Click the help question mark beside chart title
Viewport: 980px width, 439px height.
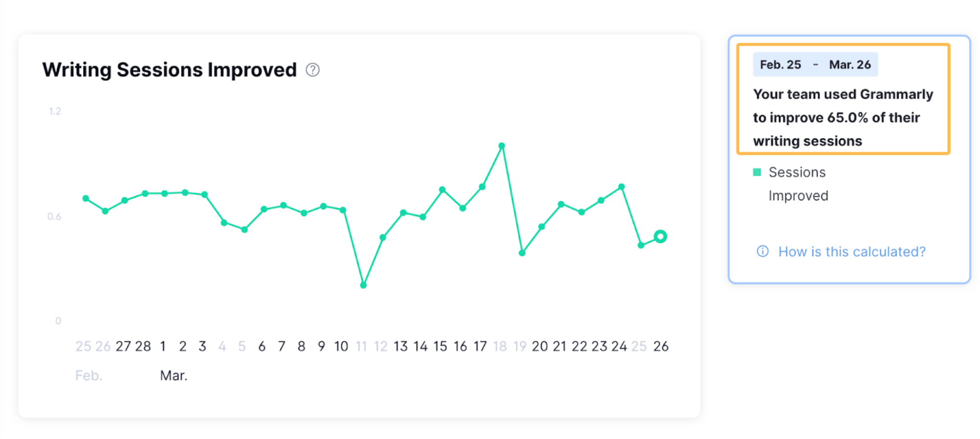(312, 70)
